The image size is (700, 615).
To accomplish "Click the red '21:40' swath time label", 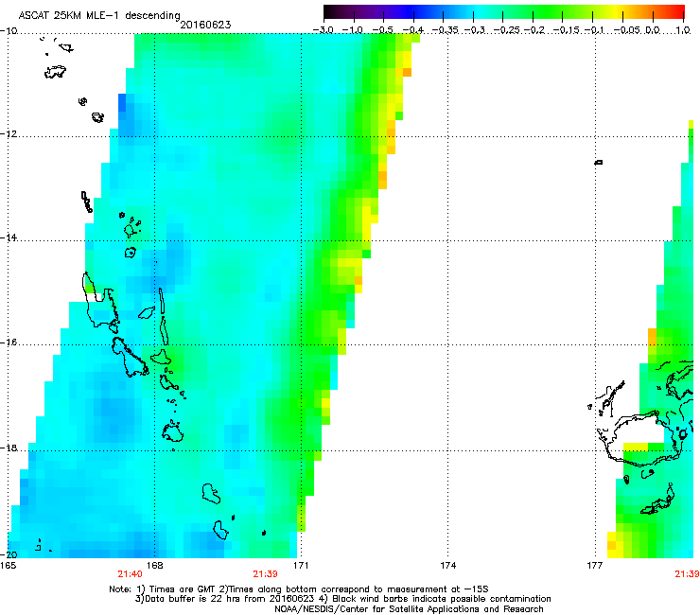I will 130,574.
